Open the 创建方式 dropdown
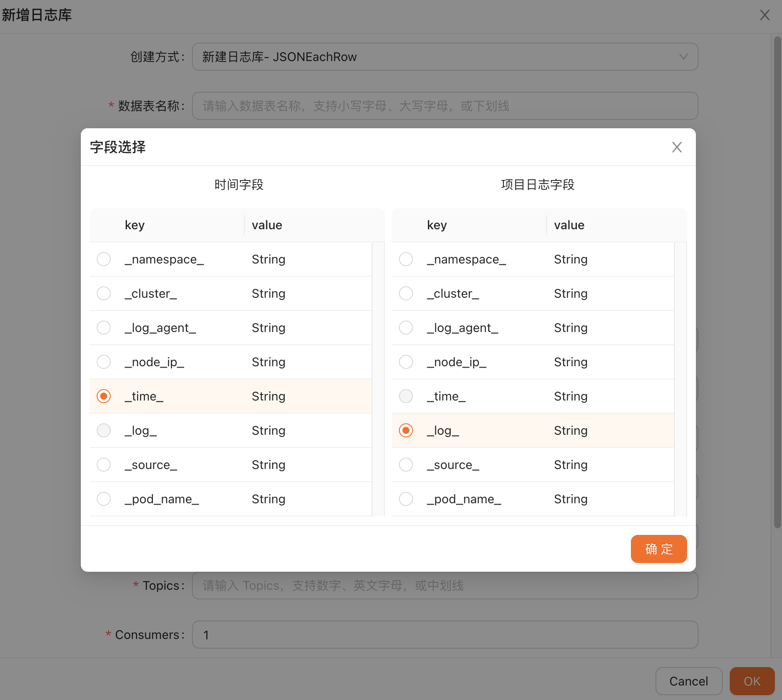This screenshot has height=700, width=782. click(x=445, y=57)
